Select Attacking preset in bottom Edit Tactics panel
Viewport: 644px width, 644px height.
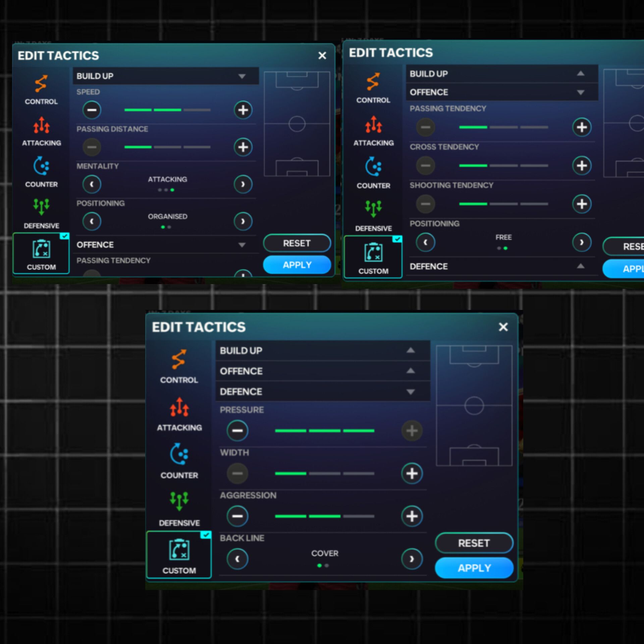[179, 414]
